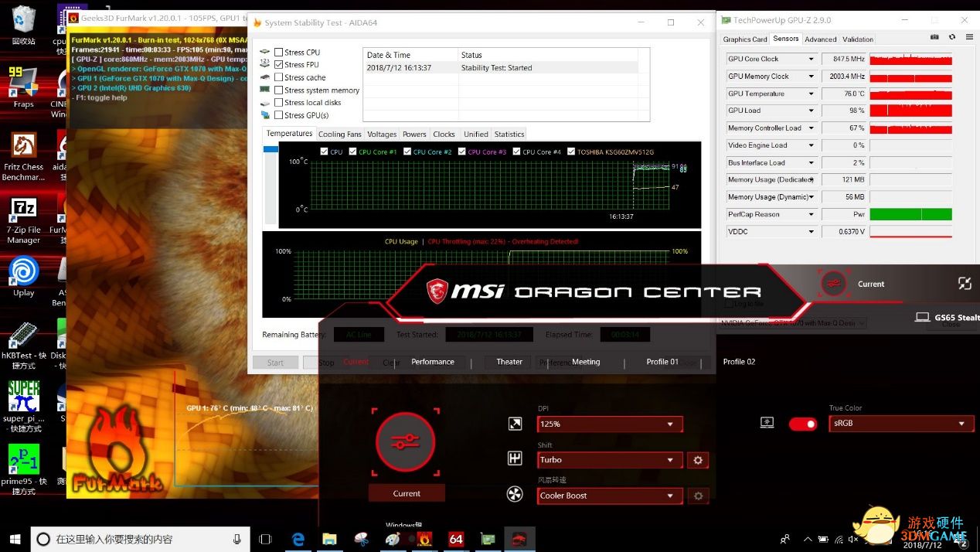
Task: Click the MSI dragon shield logo
Action: (437, 291)
